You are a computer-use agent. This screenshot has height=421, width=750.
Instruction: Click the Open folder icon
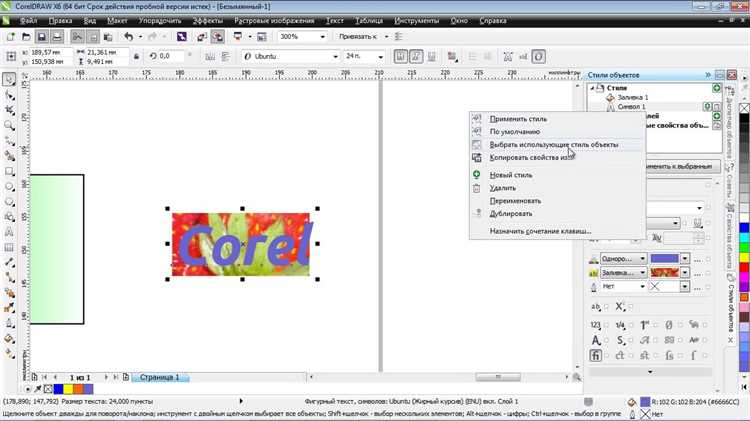[26, 36]
